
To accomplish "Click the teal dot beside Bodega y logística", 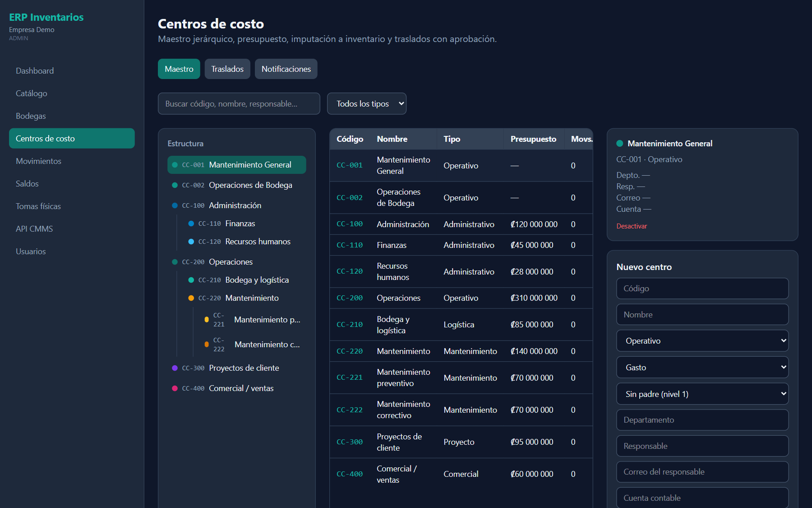I will coord(191,280).
